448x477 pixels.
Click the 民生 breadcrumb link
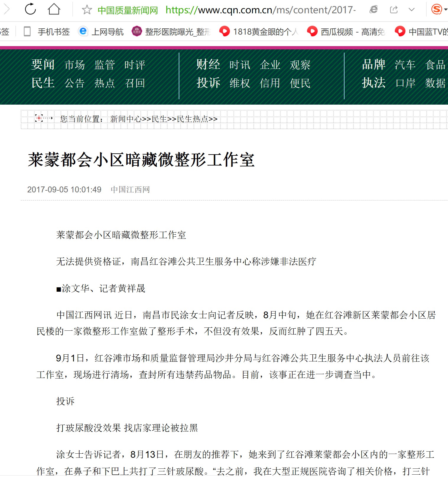pyautogui.click(x=159, y=119)
